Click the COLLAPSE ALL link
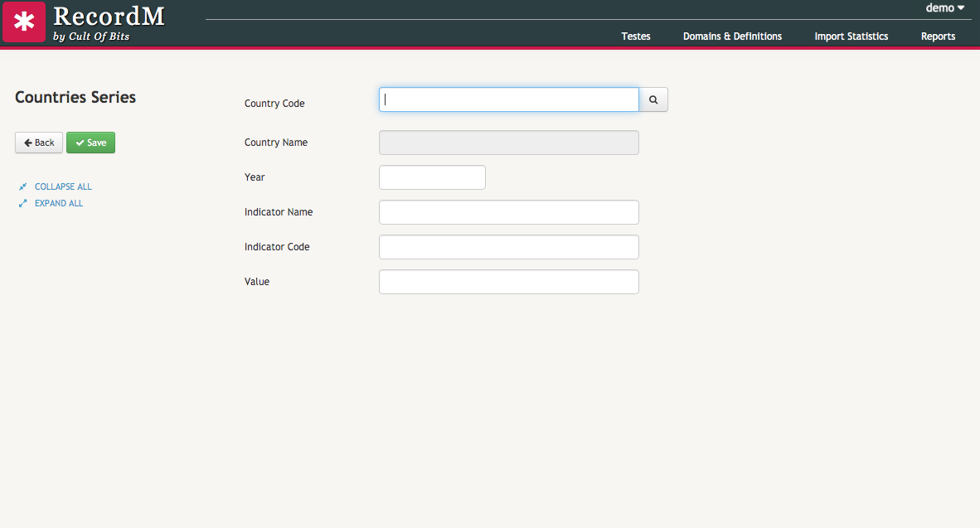The width and height of the screenshot is (980, 528). tap(63, 186)
